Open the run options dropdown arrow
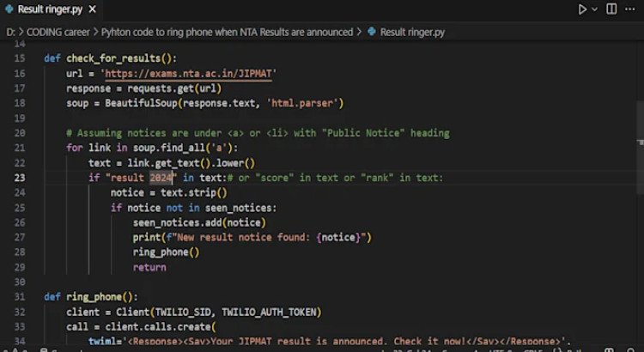644x352 pixels. coord(594,9)
